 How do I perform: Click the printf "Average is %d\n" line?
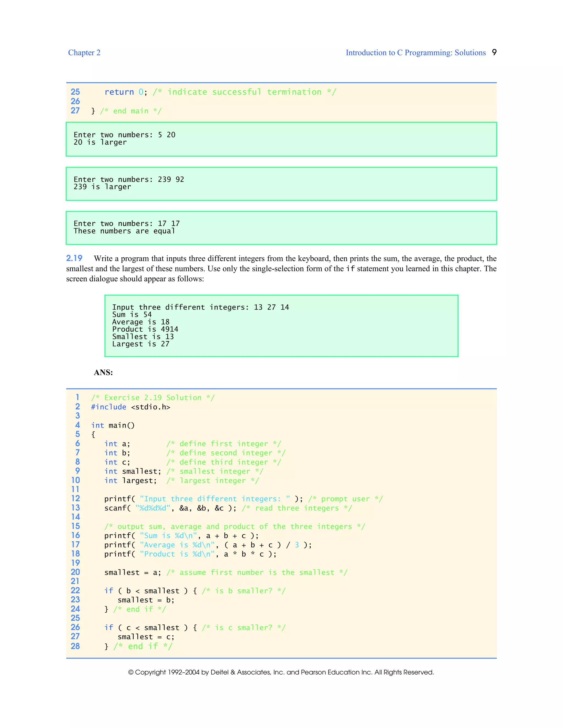click(x=208, y=545)
